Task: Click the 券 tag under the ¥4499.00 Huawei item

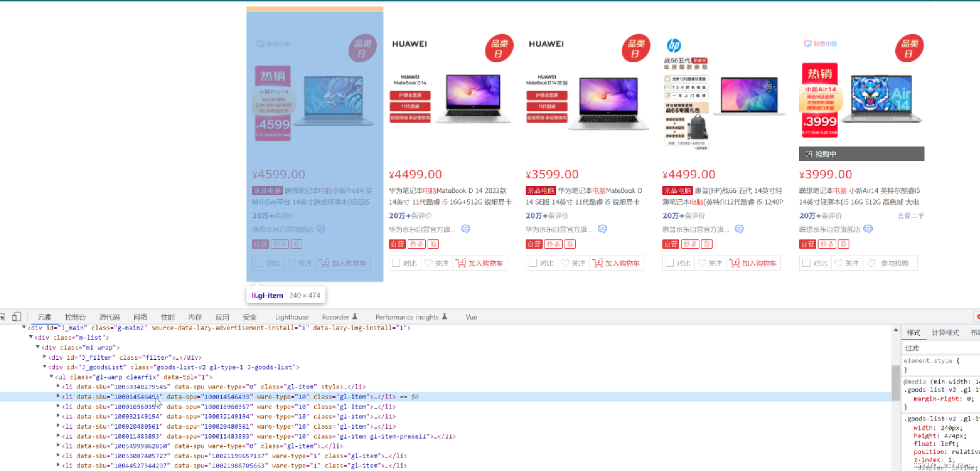Action: tap(433, 244)
